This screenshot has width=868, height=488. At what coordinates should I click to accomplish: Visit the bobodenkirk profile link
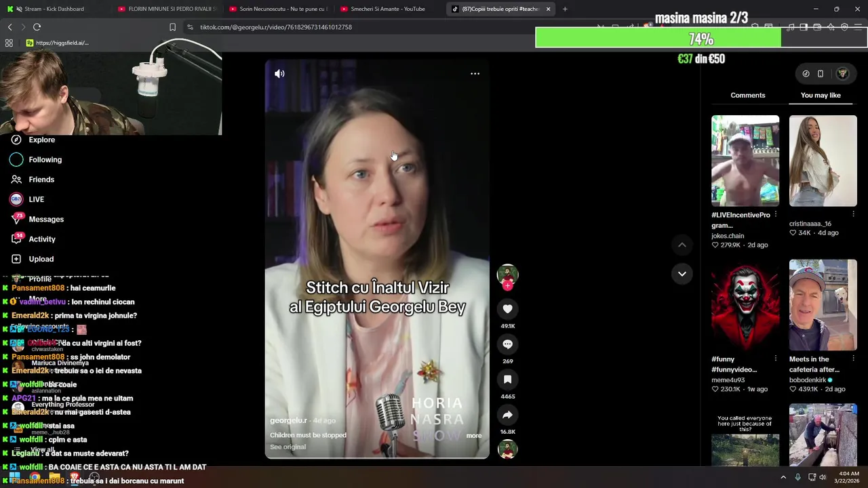tap(808, 380)
